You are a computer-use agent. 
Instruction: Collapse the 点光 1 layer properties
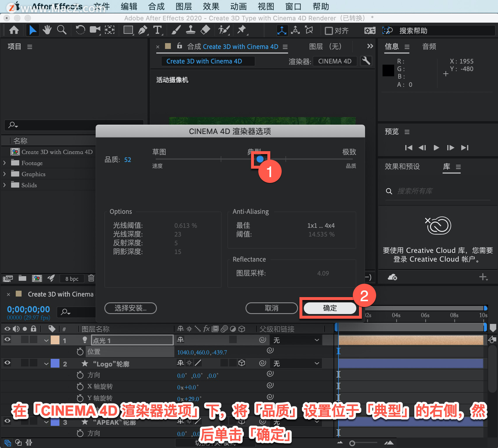point(46,340)
